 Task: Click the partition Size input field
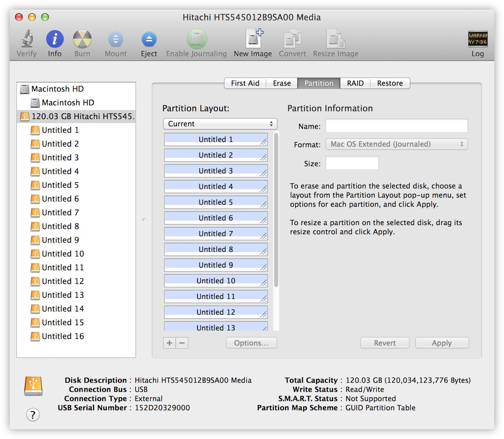tap(352, 163)
